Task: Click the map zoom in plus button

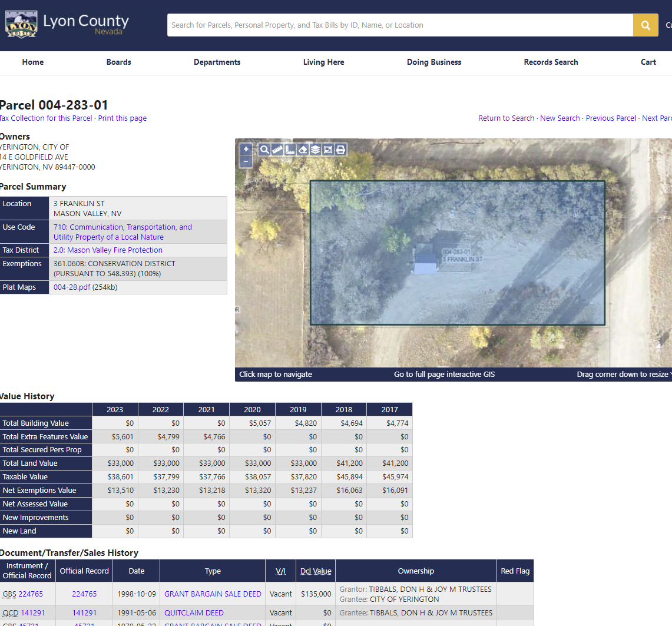Action: click(x=246, y=150)
